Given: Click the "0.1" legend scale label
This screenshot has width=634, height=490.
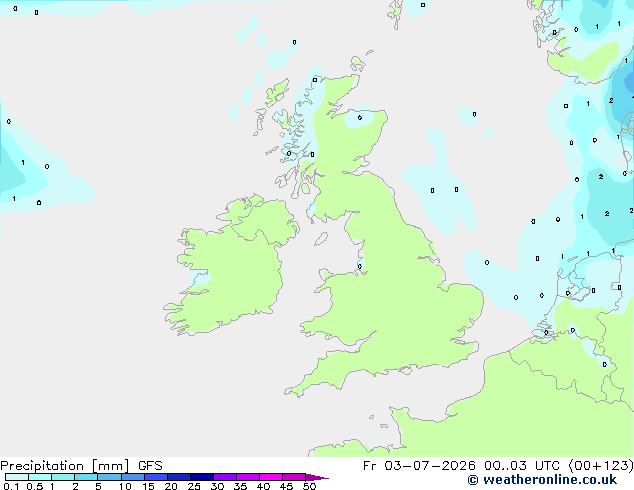Looking at the screenshot, I should pos(11,486).
